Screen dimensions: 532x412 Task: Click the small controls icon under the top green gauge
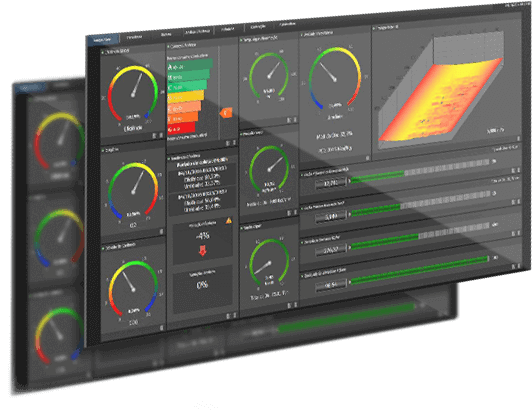[291, 120]
